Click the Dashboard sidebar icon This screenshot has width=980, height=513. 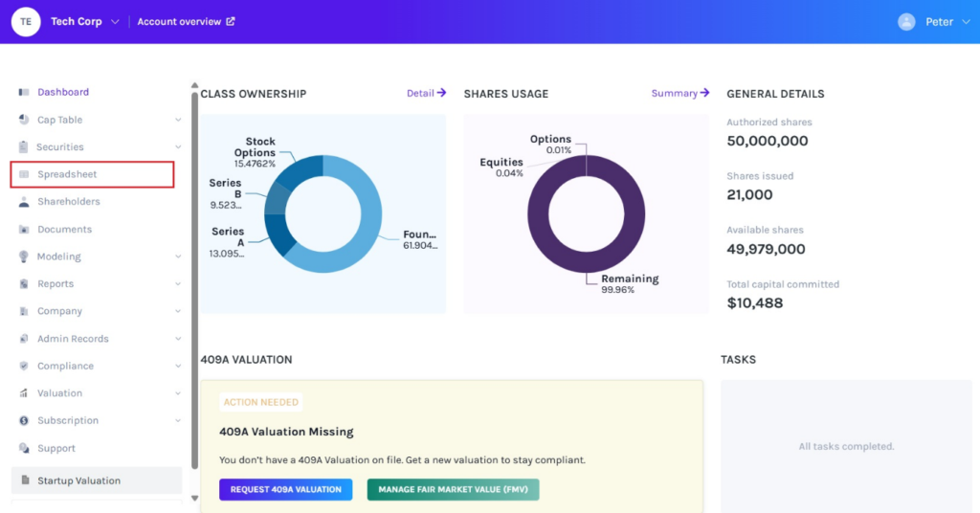pos(24,92)
